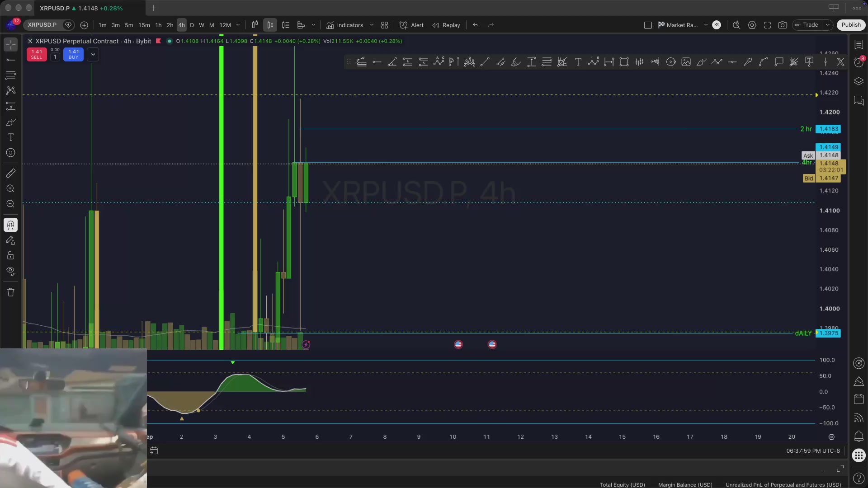Click the Alert button
Image resolution: width=868 pixels, height=488 pixels.
pyautogui.click(x=411, y=25)
